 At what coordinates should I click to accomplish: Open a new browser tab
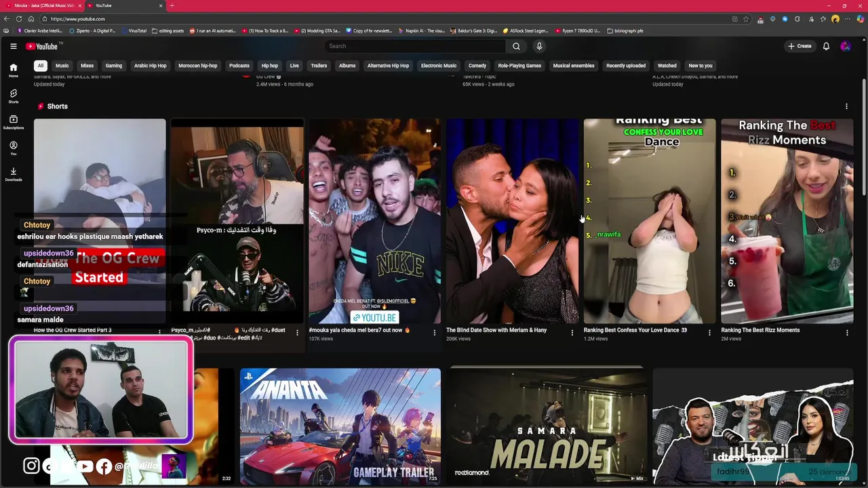click(172, 5)
